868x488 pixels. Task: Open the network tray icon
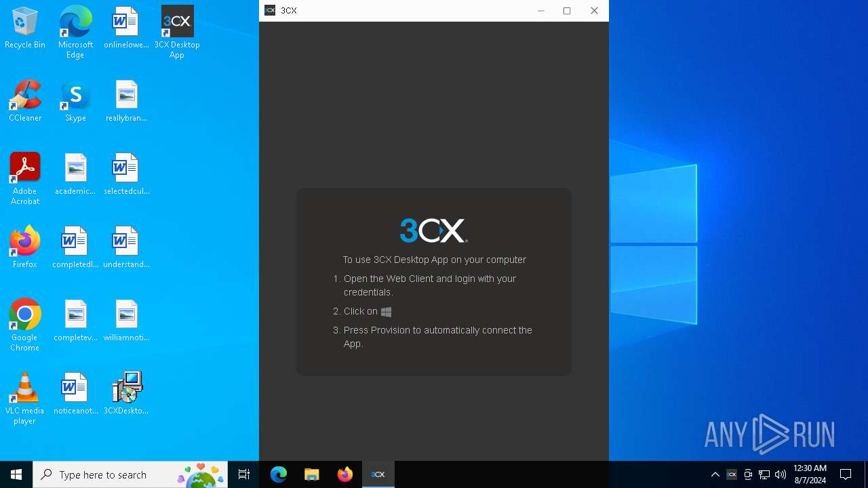coord(764,474)
